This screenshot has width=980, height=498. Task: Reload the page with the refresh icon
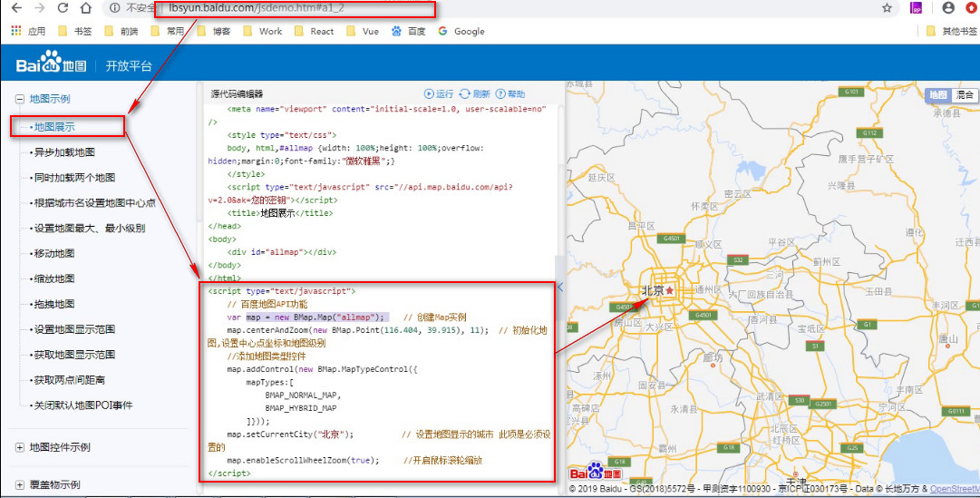(63, 8)
